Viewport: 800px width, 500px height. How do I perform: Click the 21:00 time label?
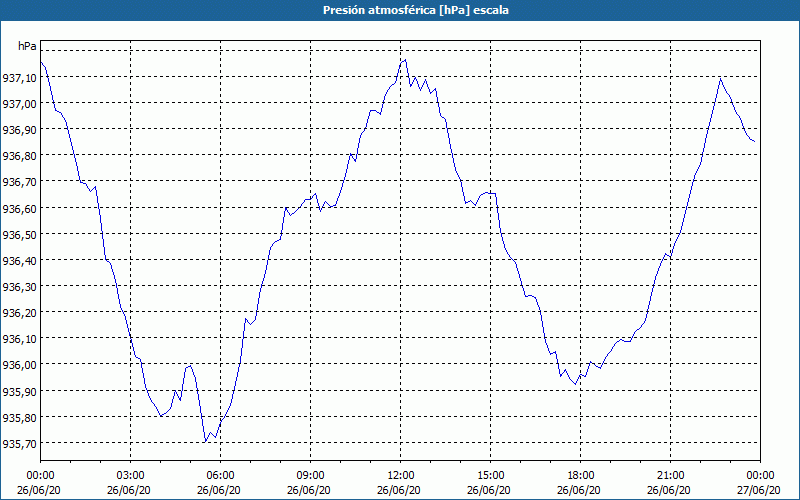(x=670, y=476)
